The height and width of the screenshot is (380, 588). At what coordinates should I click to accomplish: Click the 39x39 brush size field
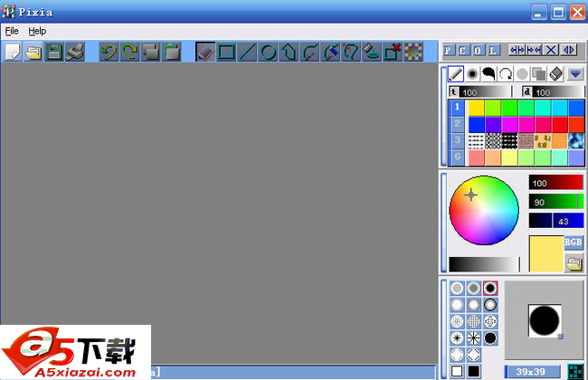click(x=532, y=372)
